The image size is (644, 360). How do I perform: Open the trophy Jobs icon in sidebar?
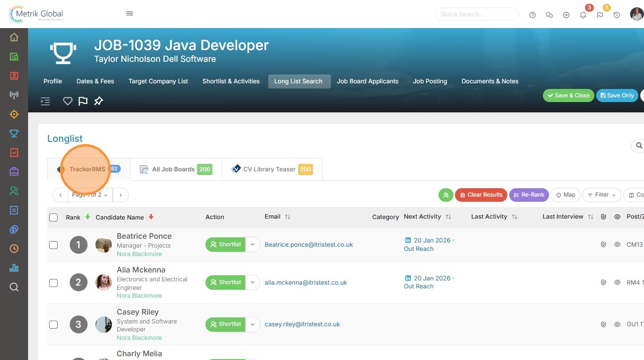[14, 133]
